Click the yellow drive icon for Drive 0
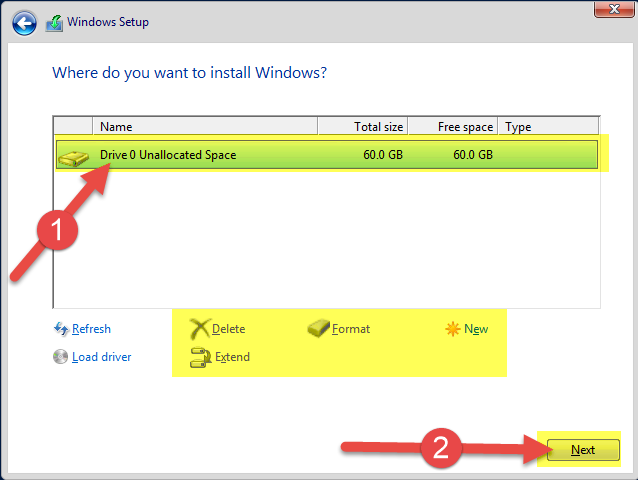Image resolution: width=638 pixels, height=480 pixels. [73, 158]
